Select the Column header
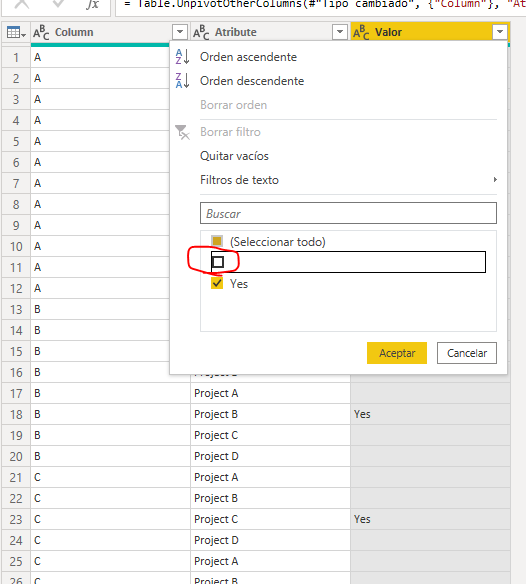The width and height of the screenshot is (526, 584). pos(74,32)
